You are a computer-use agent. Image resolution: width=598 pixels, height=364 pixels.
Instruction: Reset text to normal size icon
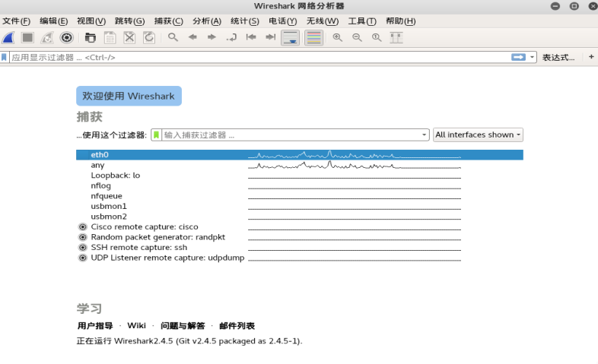click(x=377, y=37)
